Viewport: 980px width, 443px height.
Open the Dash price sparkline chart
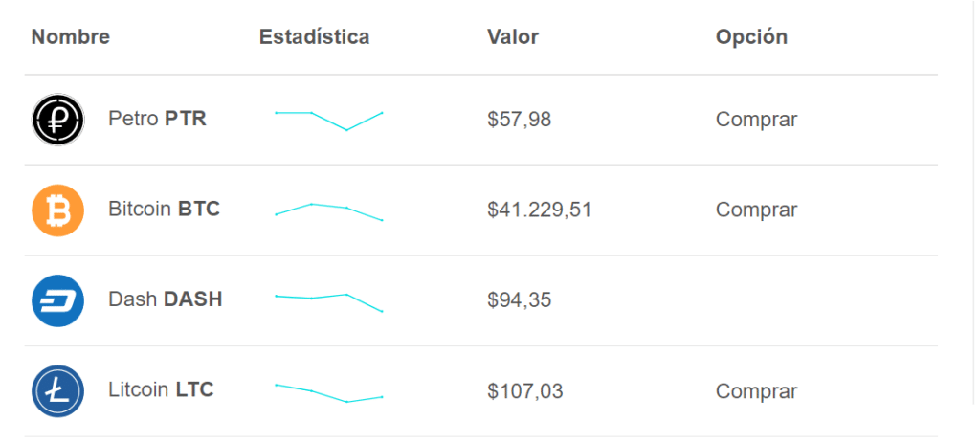[329, 302]
